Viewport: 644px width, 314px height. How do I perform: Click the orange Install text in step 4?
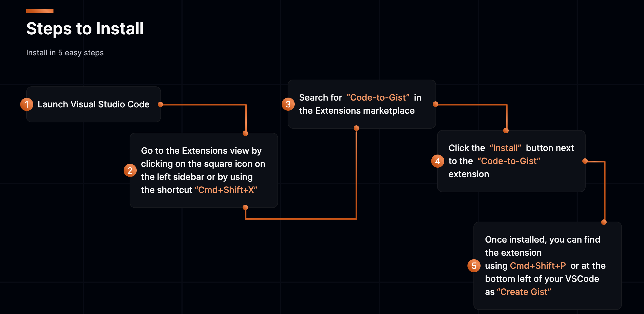pos(505,148)
